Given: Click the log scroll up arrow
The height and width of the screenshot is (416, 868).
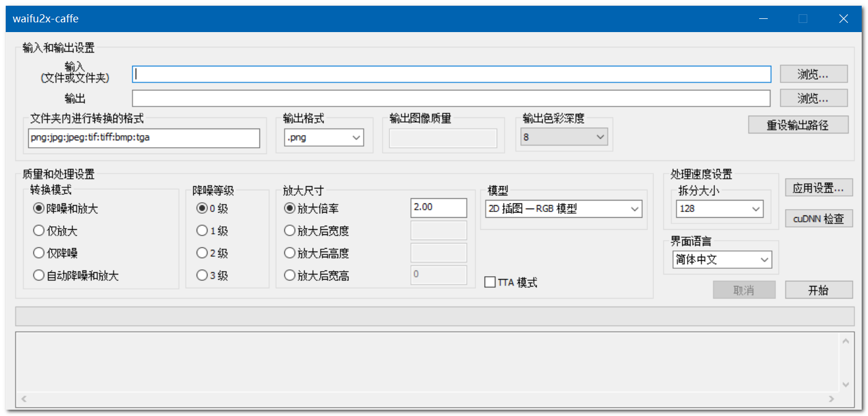Looking at the screenshot, I should point(846,341).
